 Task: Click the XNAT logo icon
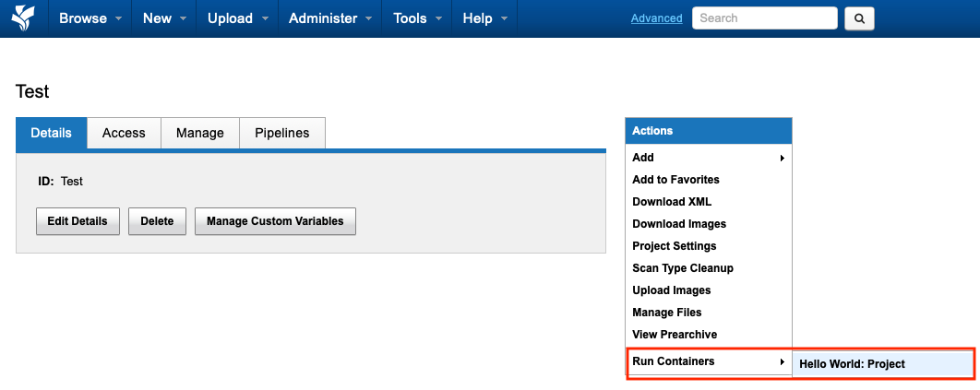tap(23, 18)
